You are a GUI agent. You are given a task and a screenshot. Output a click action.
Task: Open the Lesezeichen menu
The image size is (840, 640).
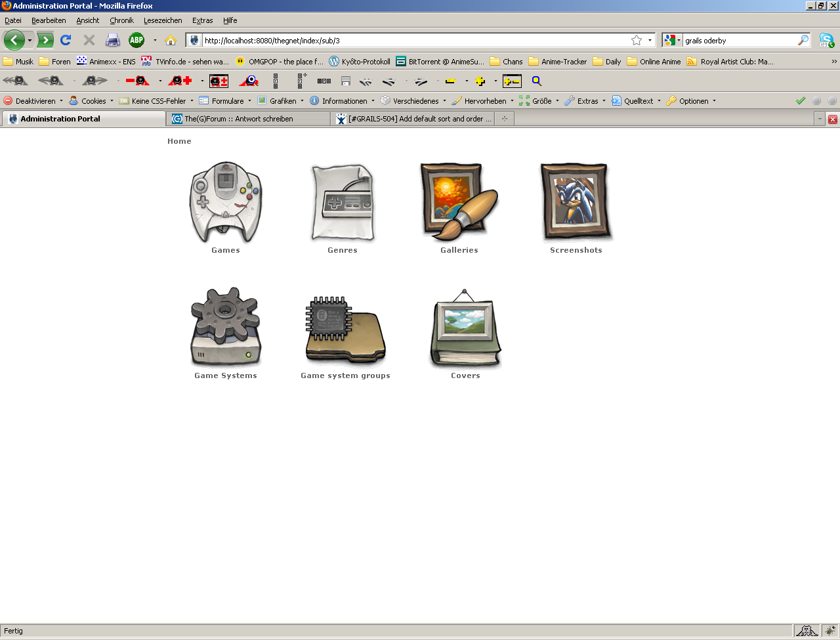163,20
